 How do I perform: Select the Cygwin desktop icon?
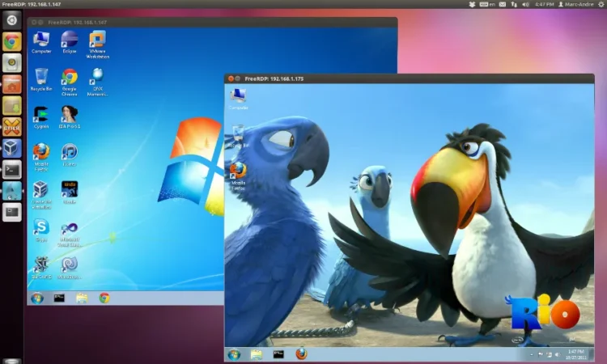(x=40, y=115)
